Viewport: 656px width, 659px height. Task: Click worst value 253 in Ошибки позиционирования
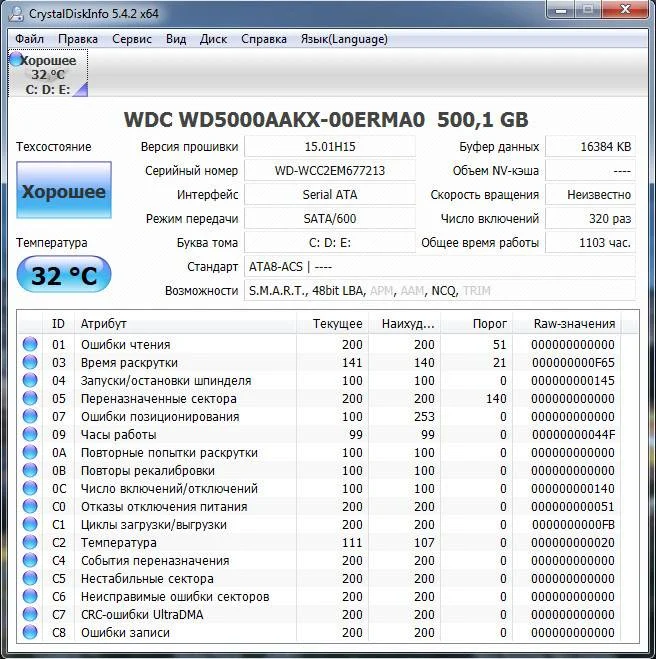(x=424, y=416)
